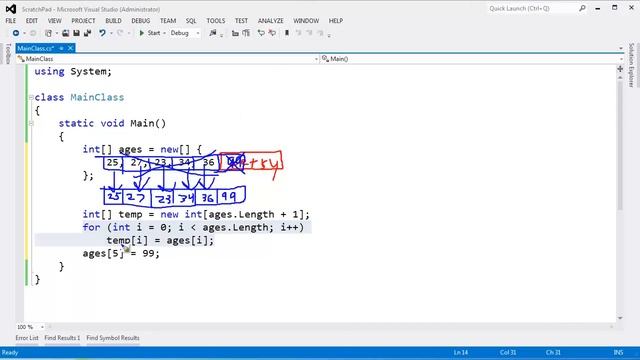
Task: Click the Open File toolbar icon
Action: (x=65, y=33)
